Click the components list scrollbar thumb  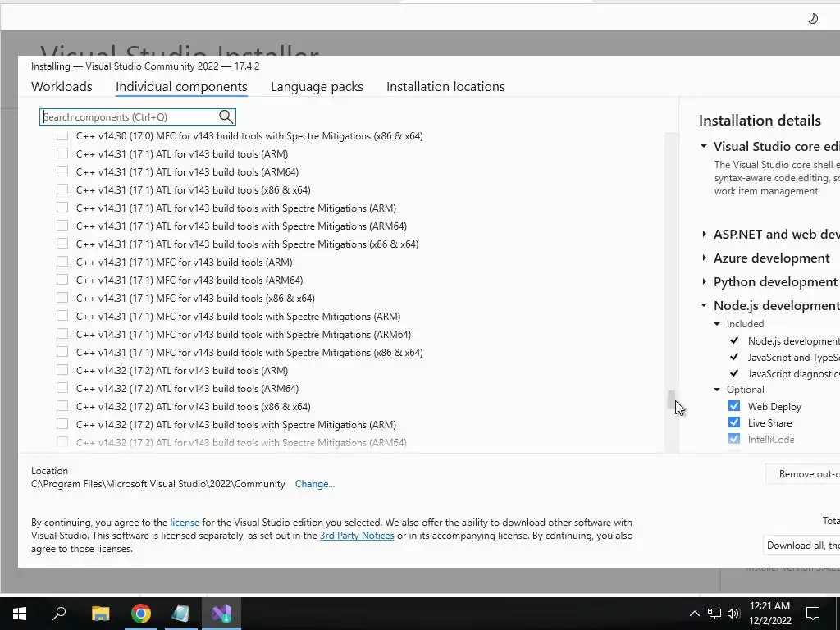click(671, 399)
